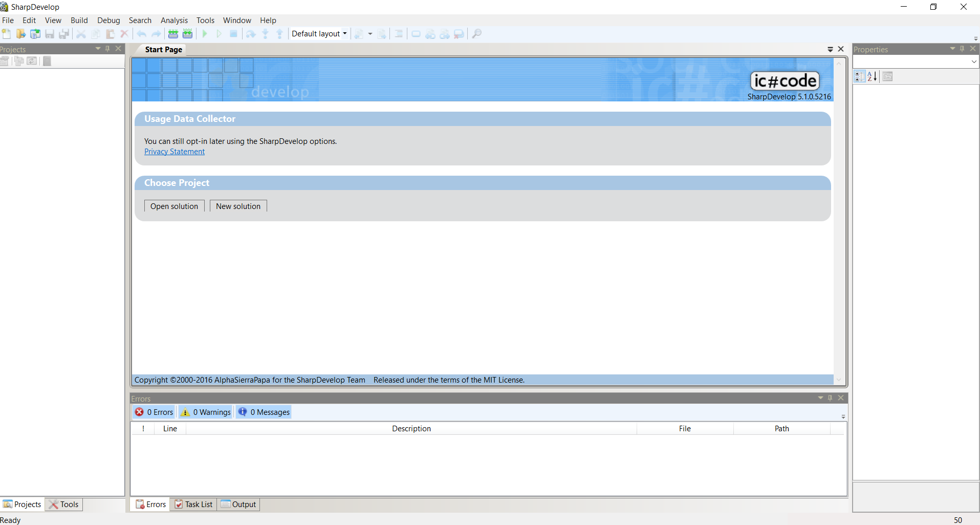Toggle the 0 Errors filter
The width and height of the screenshot is (980, 525).
pos(154,411)
